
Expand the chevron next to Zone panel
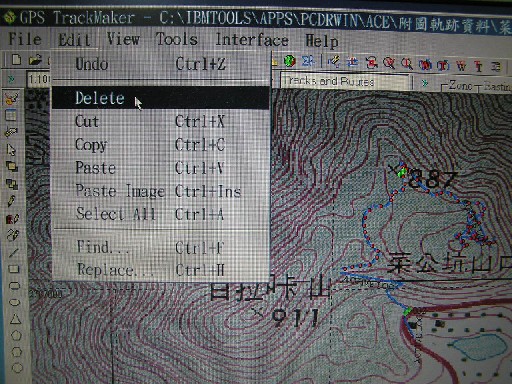tap(425, 82)
